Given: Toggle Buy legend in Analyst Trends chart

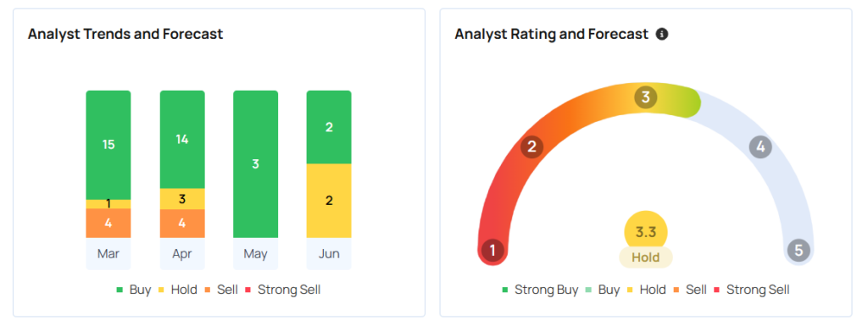Looking at the screenshot, I should [x=133, y=290].
